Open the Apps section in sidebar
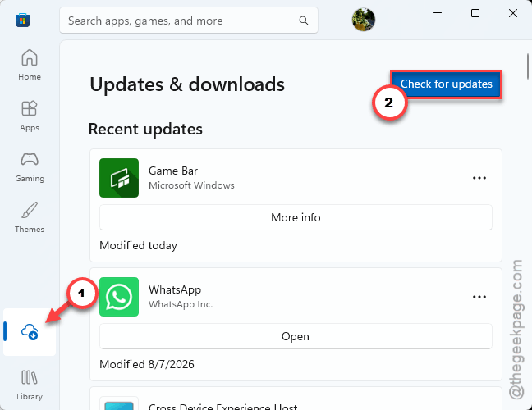 (x=30, y=116)
